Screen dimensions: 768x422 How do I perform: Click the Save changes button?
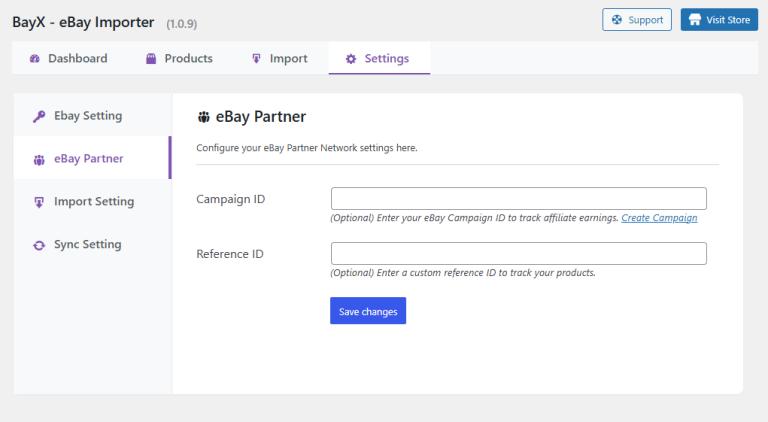(x=368, y=311)
